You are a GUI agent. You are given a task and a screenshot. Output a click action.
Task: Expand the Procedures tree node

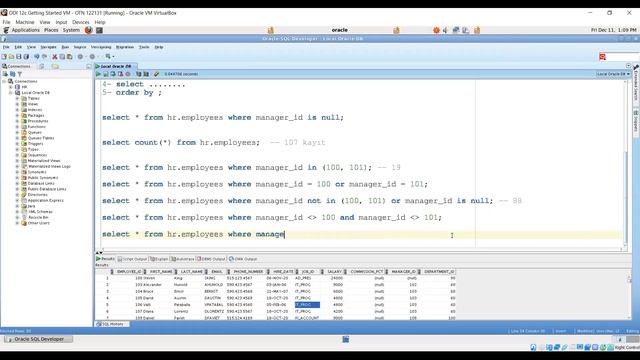[18, 121]
